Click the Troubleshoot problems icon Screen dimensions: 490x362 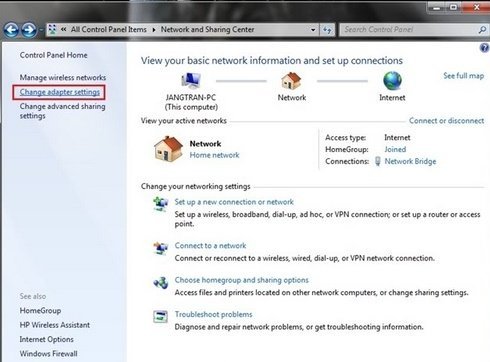pos(160,316)
